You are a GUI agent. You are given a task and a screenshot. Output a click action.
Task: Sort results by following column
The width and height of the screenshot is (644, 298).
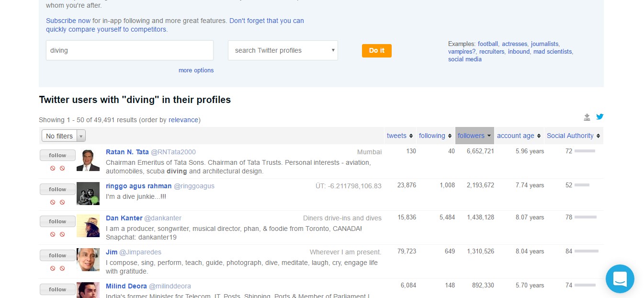click(435, 136)
